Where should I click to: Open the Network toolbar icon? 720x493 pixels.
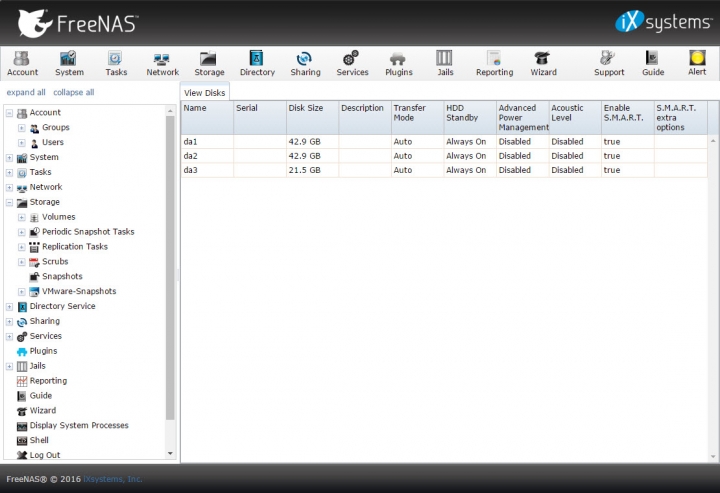(163, 63)
